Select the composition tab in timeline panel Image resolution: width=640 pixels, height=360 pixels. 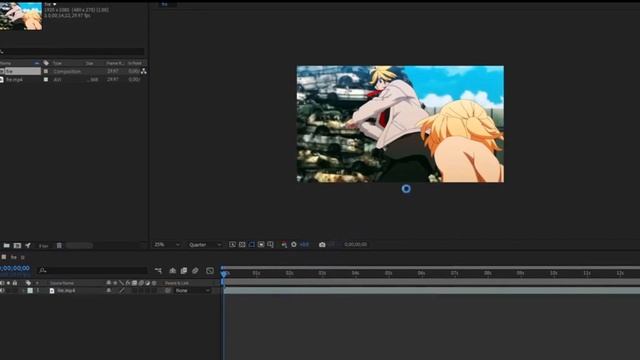(13, 257)
